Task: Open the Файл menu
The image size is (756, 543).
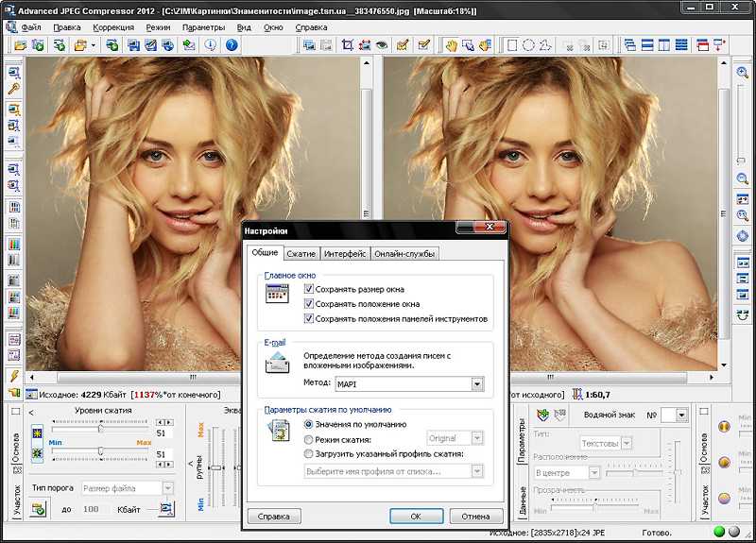Action: 31,27
